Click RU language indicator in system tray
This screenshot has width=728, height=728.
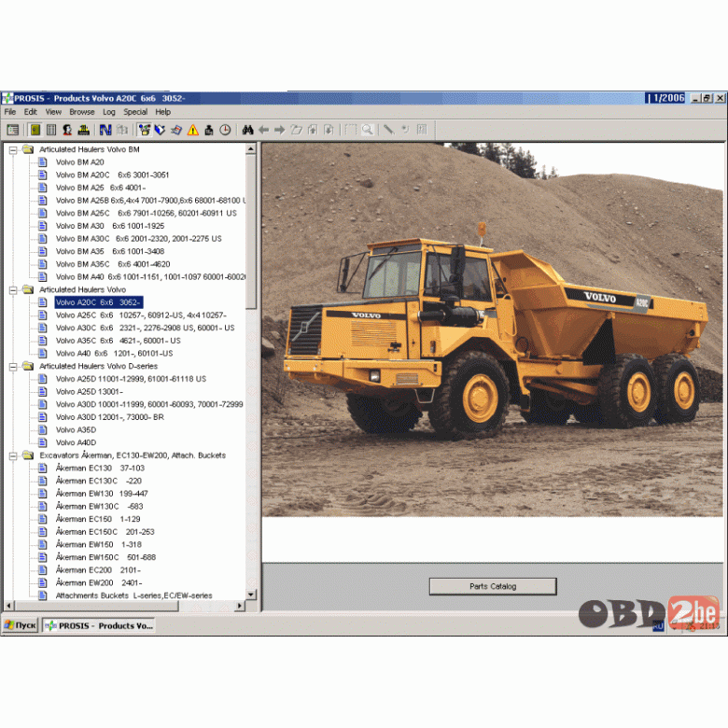coord(657,626)
